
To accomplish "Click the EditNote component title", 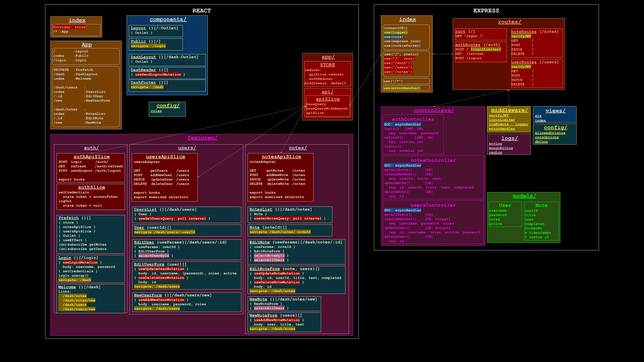I will pos(259,242).
